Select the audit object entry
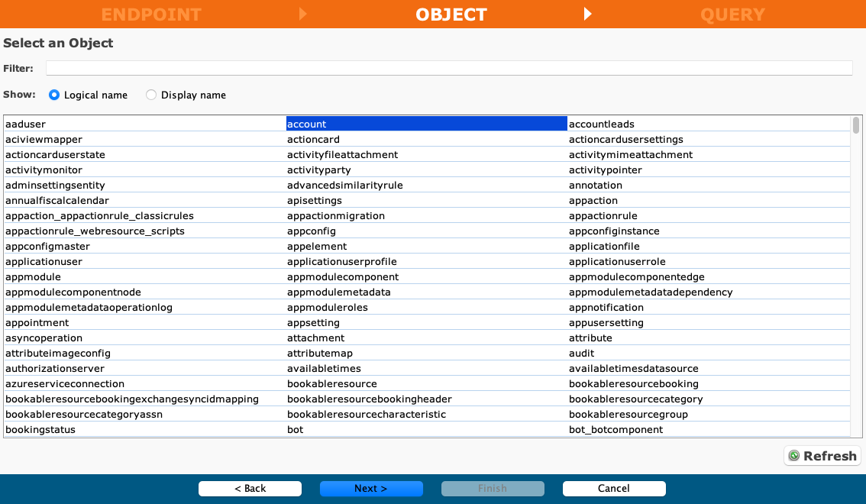Screen dimensions: 866x504 tap(581, 354)
